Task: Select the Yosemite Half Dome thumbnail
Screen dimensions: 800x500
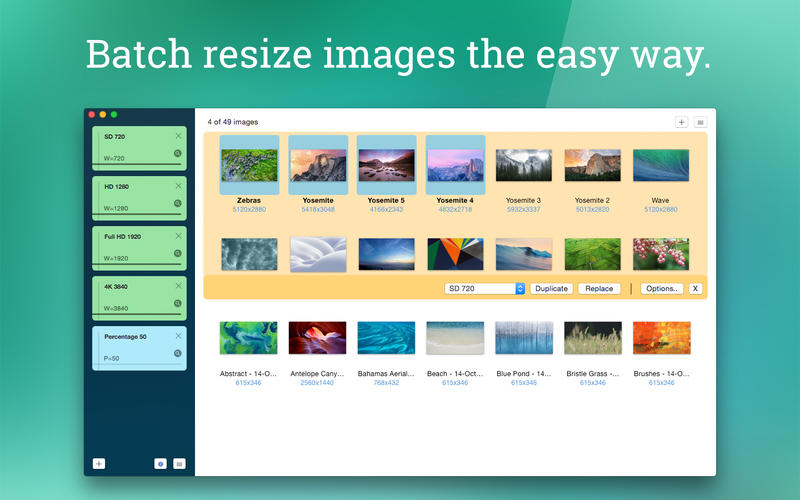Action: [318, 165]
